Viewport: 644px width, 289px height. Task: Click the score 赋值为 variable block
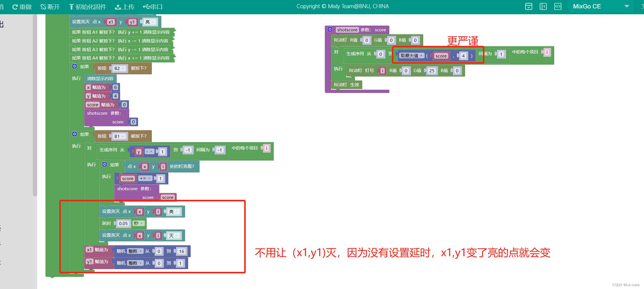pyautogui.click(x=93, y=105)
